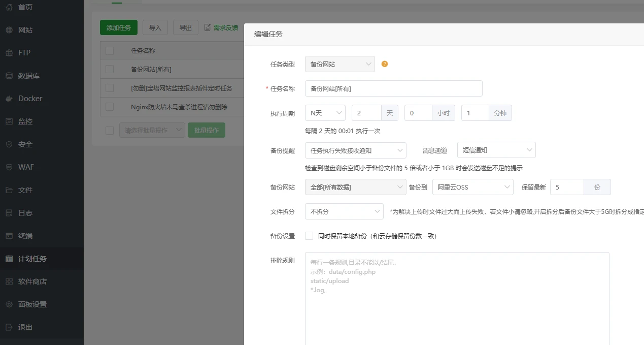Expand the 备份到 阿里云OSS dropdown
Viewport: 644px width, 345px height.
click(x=472, y=187)
